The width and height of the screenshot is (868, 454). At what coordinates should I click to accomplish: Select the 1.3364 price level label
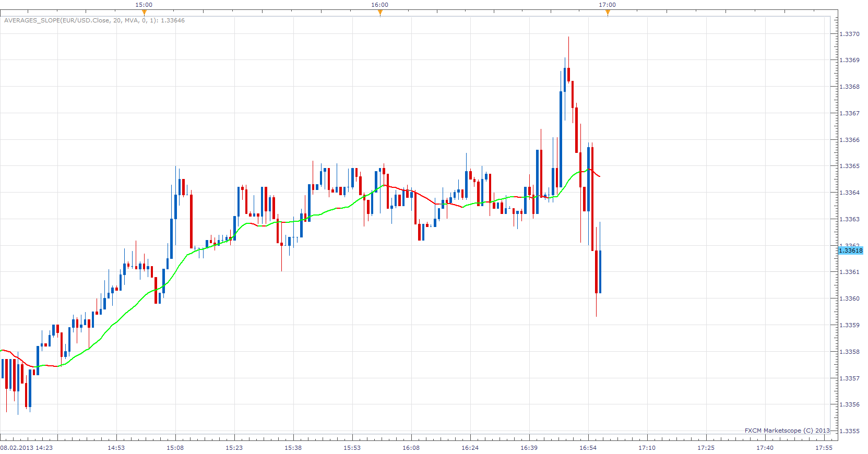tap(849, 193)
